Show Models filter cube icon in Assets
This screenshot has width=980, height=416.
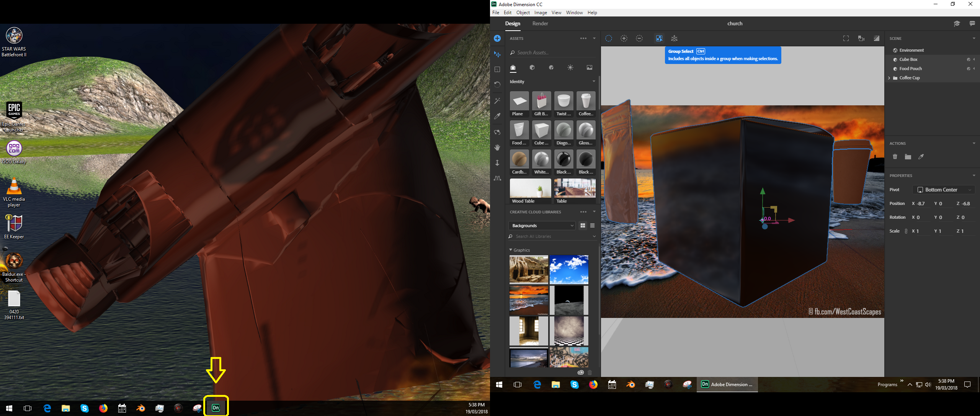point(532,67)
